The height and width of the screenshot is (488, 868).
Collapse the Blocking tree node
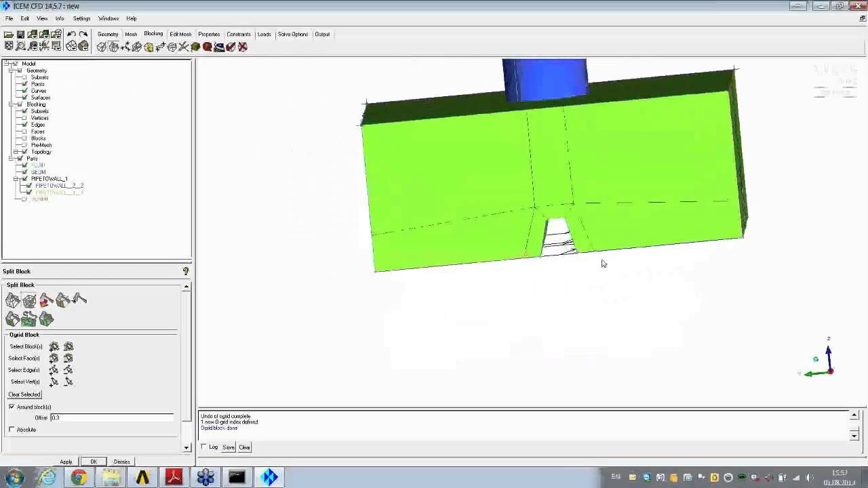[11, 104]
